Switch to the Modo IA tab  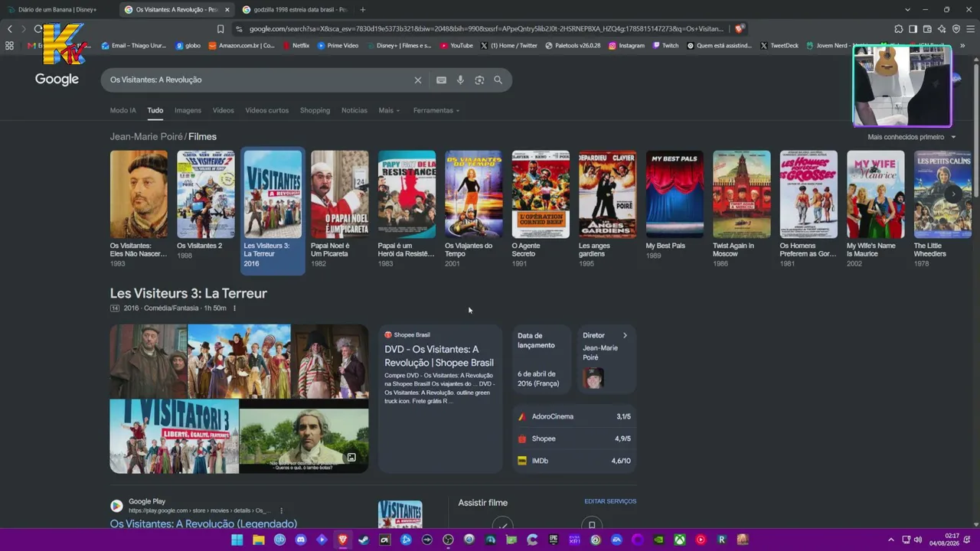122,110
